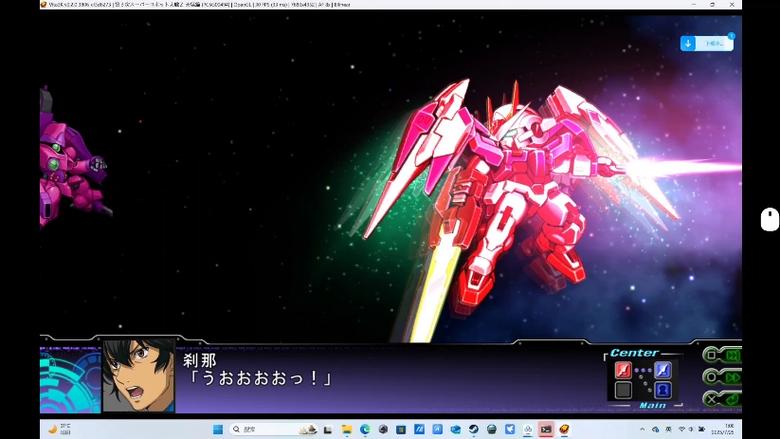Image resolution: width=780 pixels, height=439 pixels.
Task: Open Task View from the taskbar
Action: click(x=328, y=430)
